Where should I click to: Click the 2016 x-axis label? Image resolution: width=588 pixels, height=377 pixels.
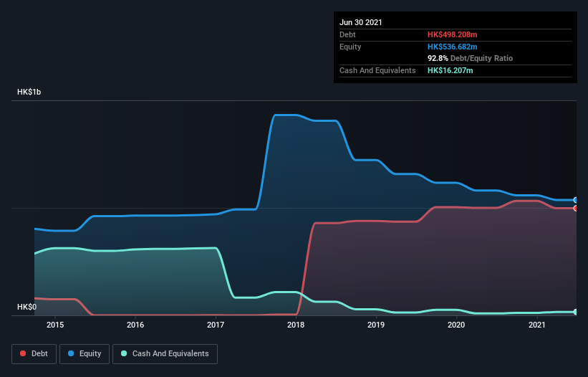(135, 325)
